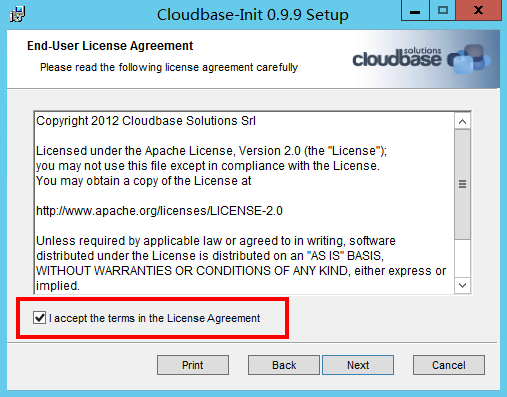
Task: Click the 'Please read the following' subtitle
Action: coord(169,67)
